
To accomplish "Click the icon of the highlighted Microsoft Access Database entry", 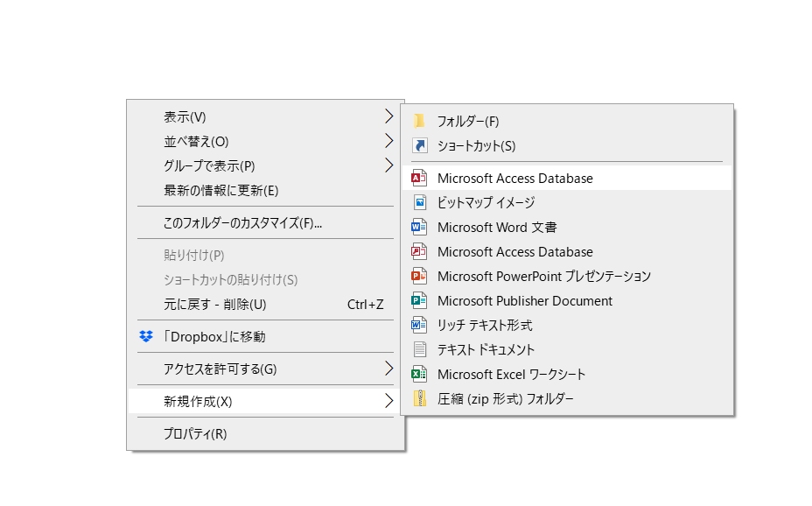I will tap(419, 179).
